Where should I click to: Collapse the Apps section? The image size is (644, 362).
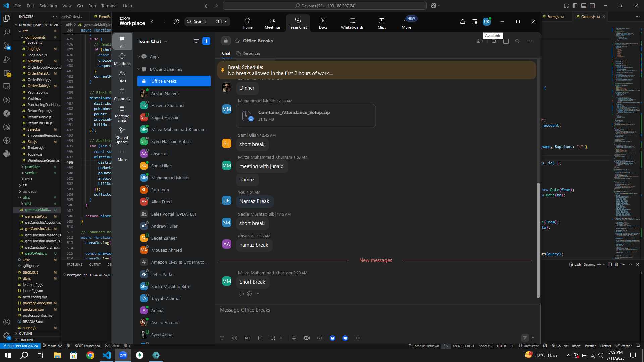pos(139,57)
